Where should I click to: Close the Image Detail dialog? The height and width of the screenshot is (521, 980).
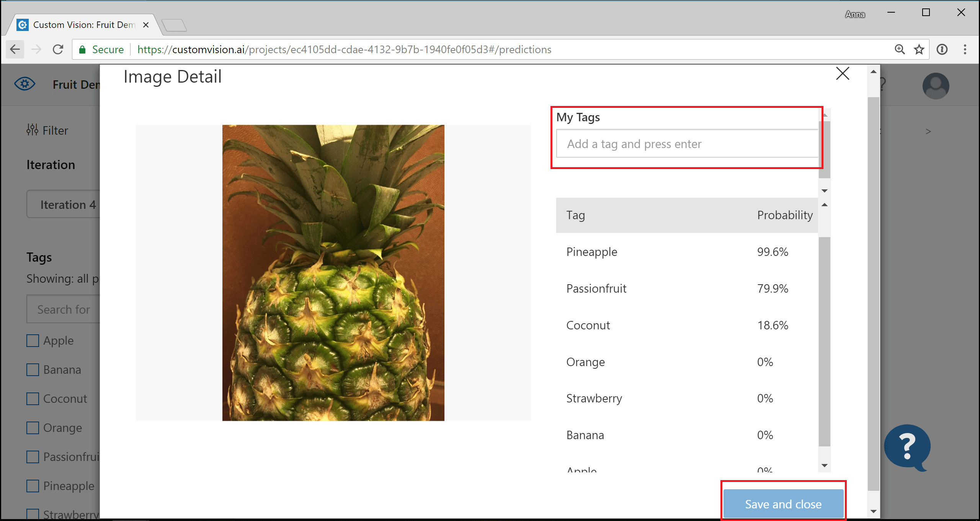[841, 73]
